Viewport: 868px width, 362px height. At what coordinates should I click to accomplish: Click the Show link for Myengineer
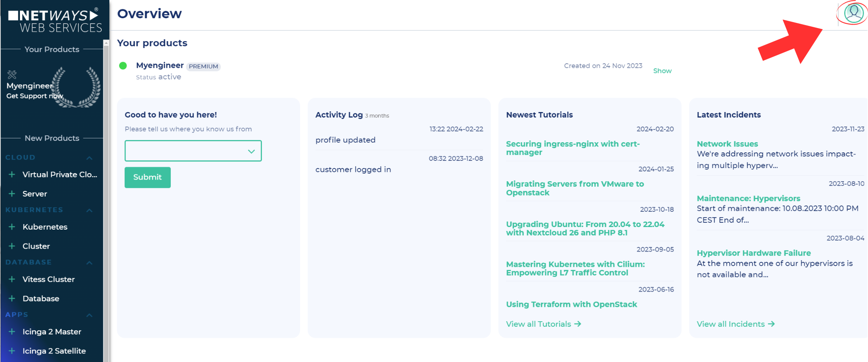point(662,71)
